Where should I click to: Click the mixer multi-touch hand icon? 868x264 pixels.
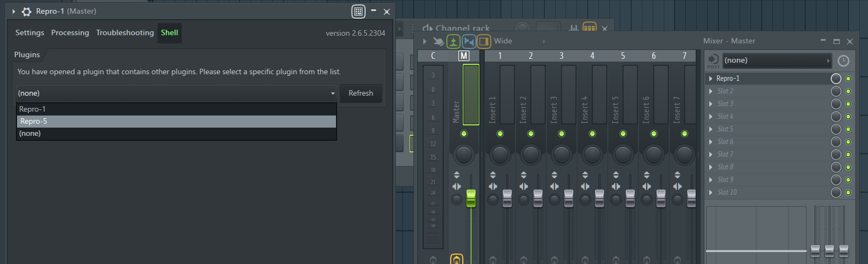pos(438,41)
